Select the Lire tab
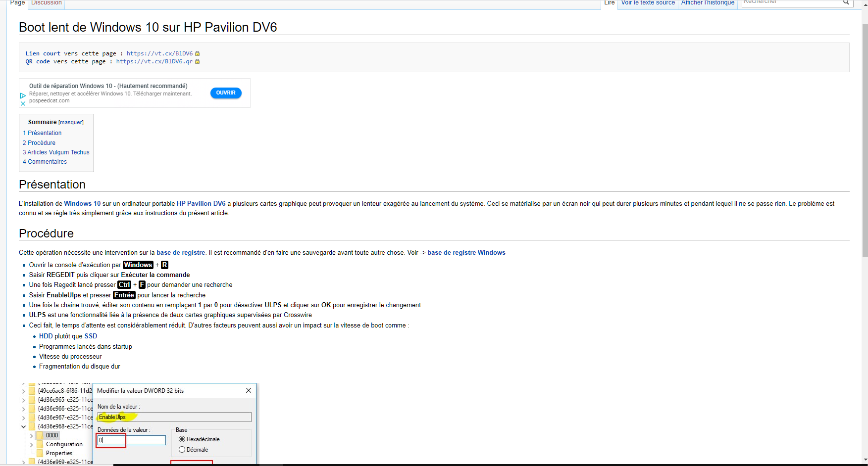 (609, 3)
